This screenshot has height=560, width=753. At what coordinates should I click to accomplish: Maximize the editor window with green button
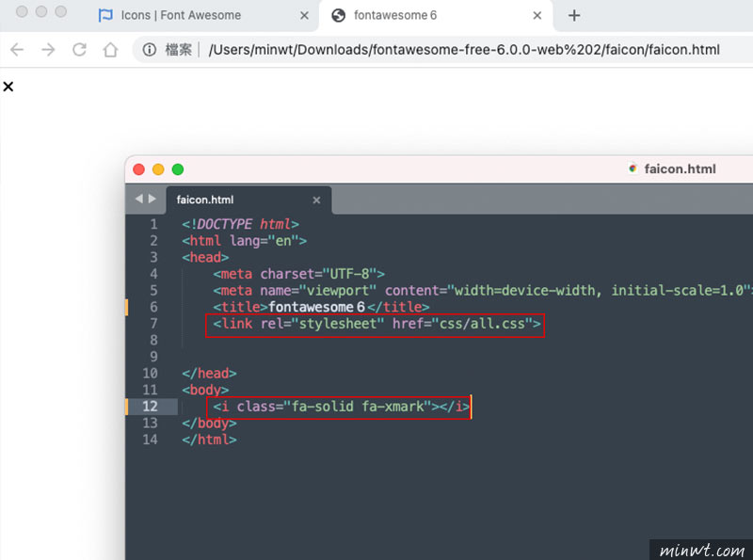coord(178,169)
